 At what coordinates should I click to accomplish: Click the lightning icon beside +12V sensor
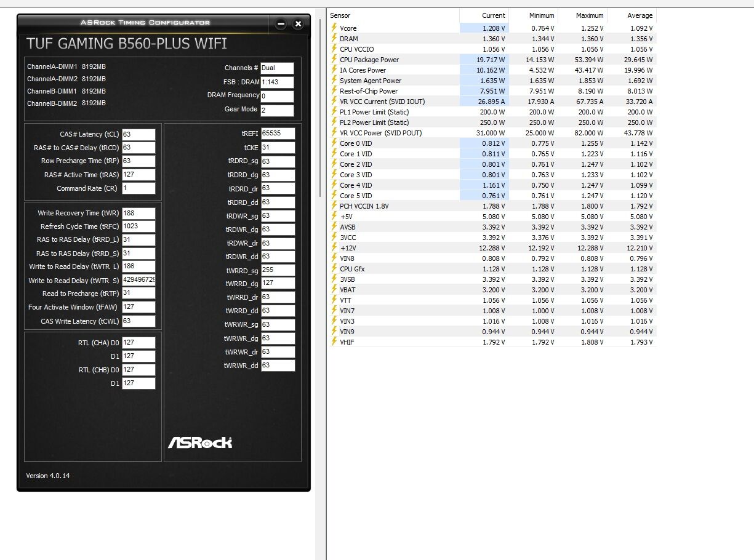coord(334,248)
